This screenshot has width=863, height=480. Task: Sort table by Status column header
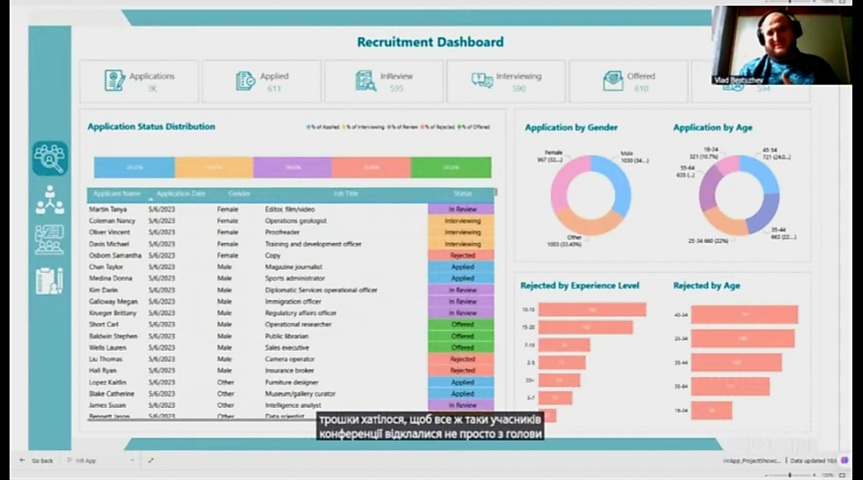[x=461, y=193]
